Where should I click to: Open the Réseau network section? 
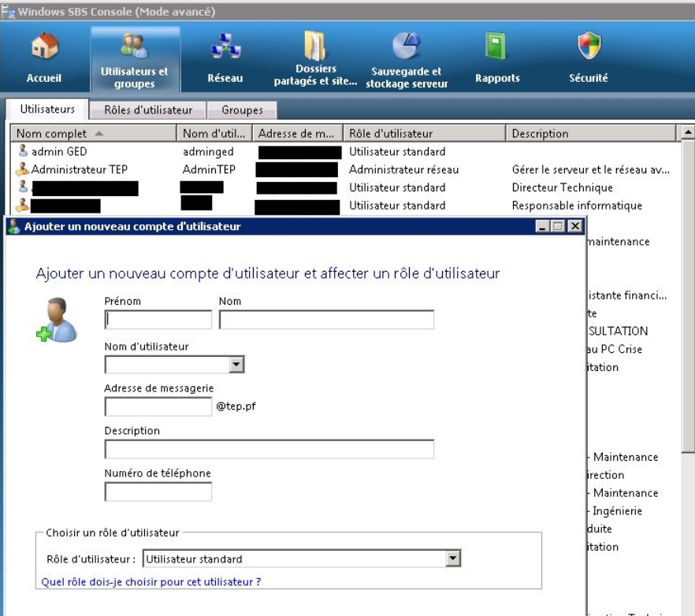tap(225, 58)
